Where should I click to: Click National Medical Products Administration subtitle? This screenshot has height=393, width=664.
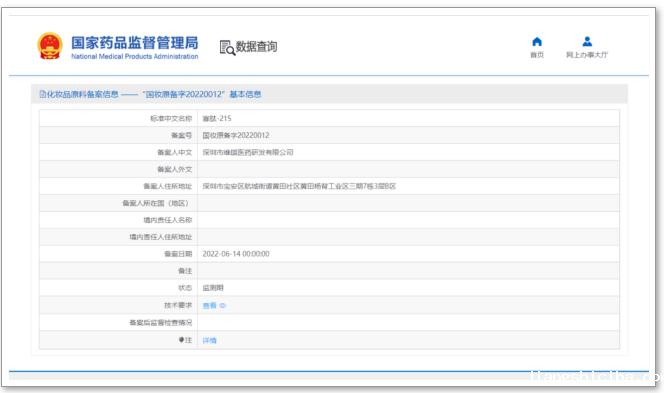coord(135,56)
